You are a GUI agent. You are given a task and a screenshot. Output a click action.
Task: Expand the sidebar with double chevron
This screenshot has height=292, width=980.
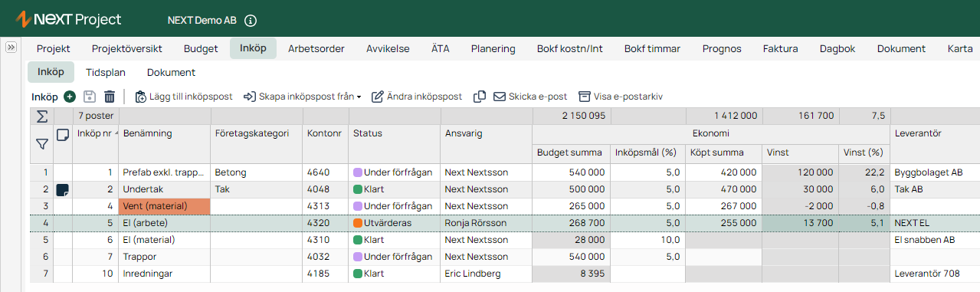(x=11, y=48)
